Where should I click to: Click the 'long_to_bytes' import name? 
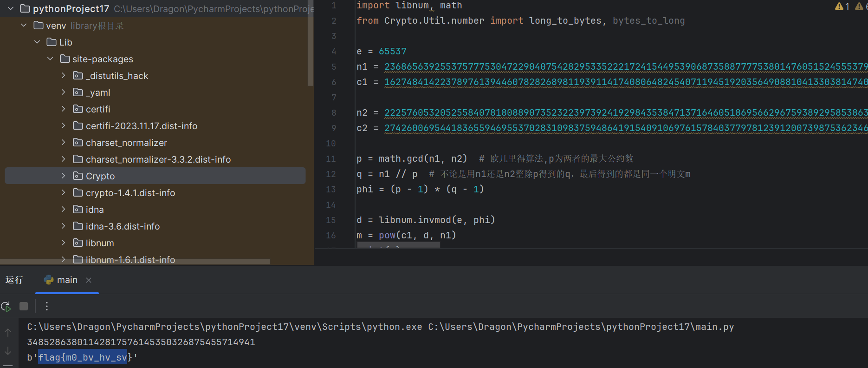(565, 21)
